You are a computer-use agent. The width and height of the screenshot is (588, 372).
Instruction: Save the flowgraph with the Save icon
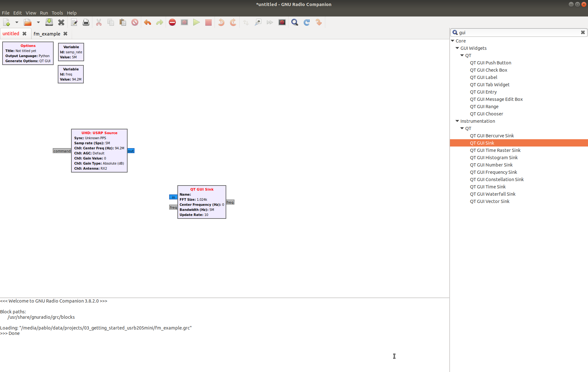coord(49,23)
